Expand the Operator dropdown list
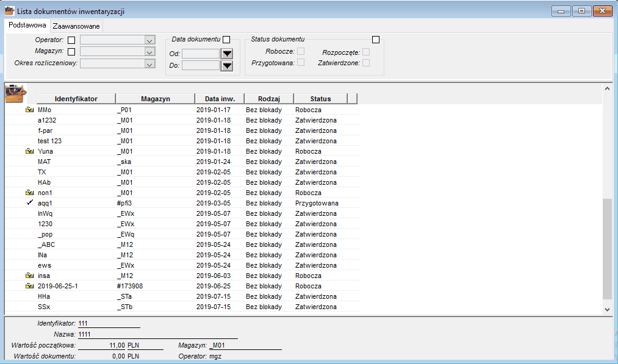This screenshot has width=618, height=364. click(149, 40)
